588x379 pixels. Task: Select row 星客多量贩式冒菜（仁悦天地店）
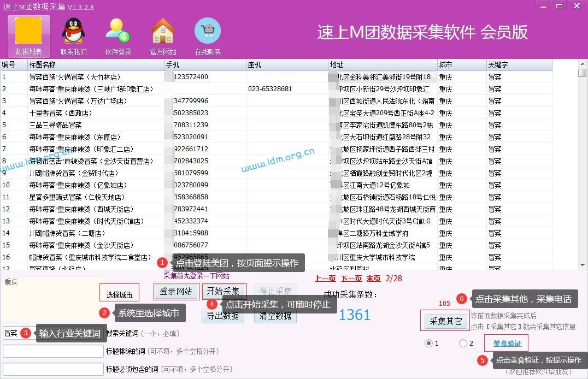click(277, 197)
